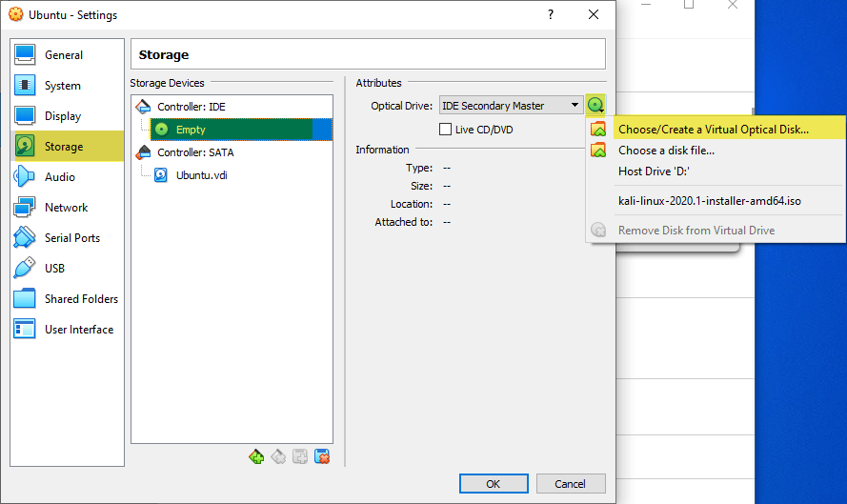The height and width of the screenshot is (504, 847).
Task: Open the General settings category
Action: [x=67, y=54]
